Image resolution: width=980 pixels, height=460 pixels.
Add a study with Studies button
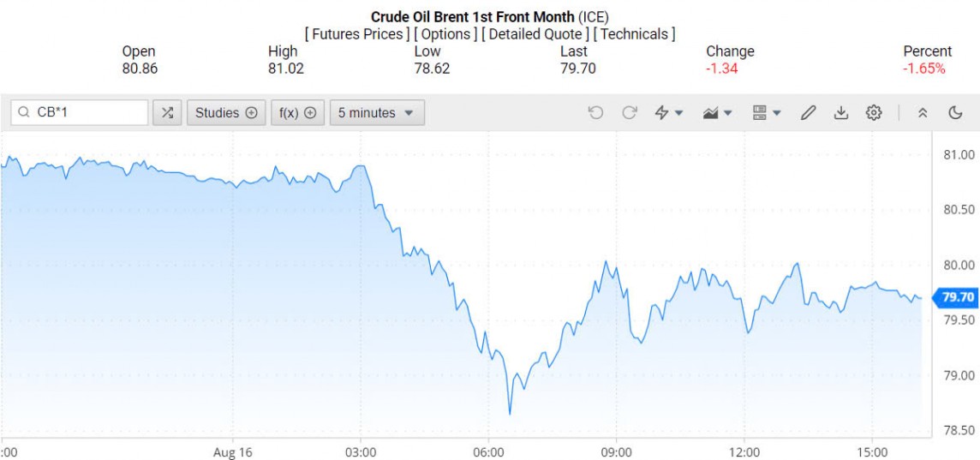coord(226,113)
